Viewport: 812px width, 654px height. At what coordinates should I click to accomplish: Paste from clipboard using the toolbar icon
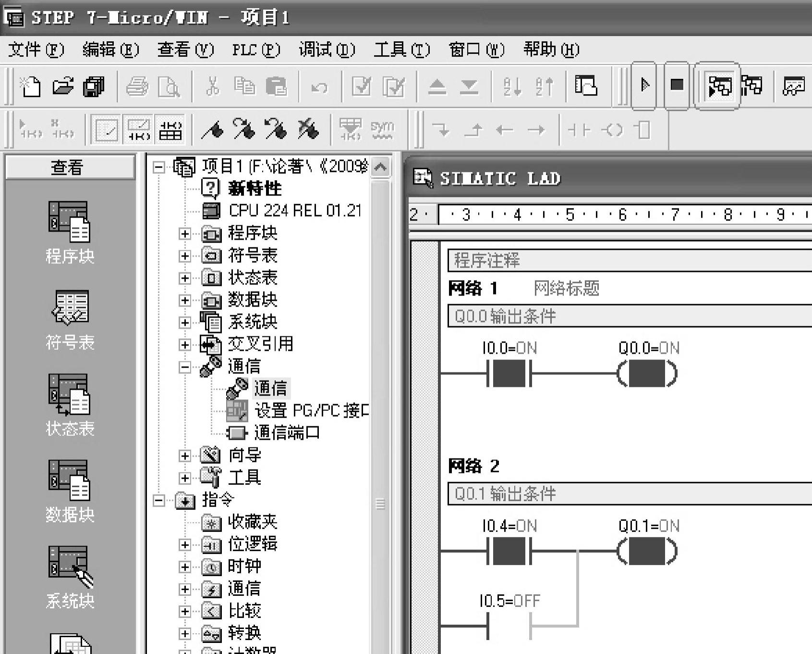276,87
